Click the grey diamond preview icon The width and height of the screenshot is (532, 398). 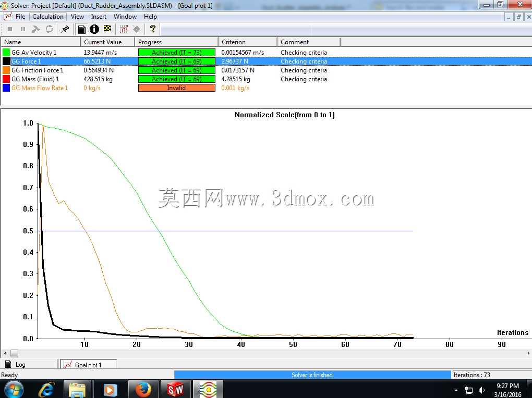(137, 29)
